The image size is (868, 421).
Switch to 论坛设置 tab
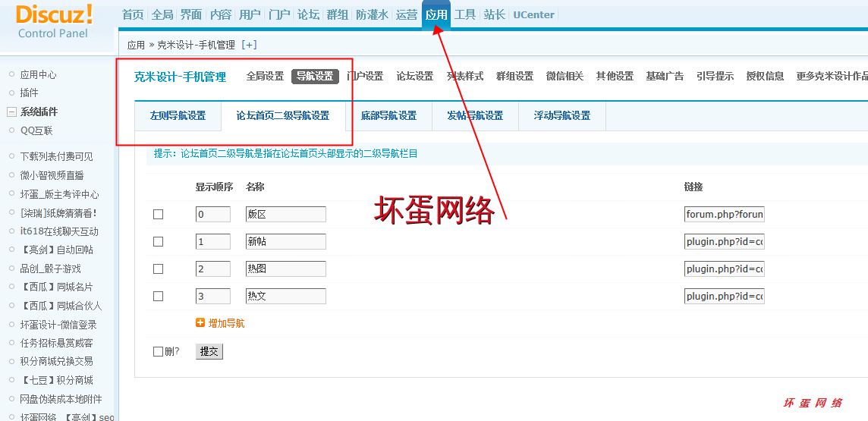[x=414, y=77]
